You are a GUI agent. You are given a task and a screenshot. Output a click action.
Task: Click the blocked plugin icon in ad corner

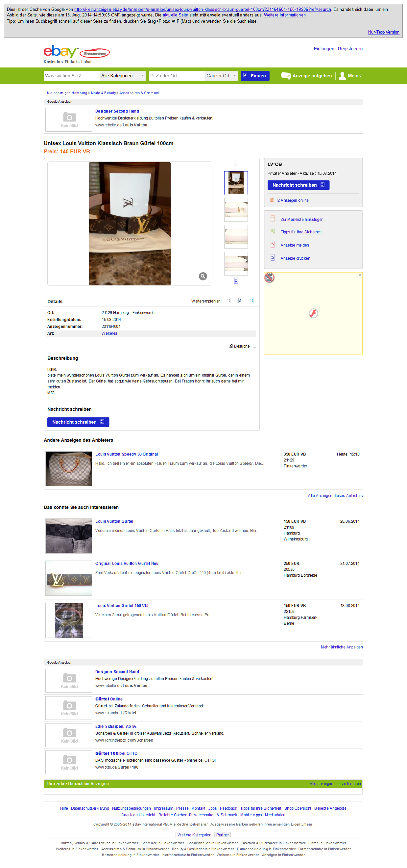point(269,277)
